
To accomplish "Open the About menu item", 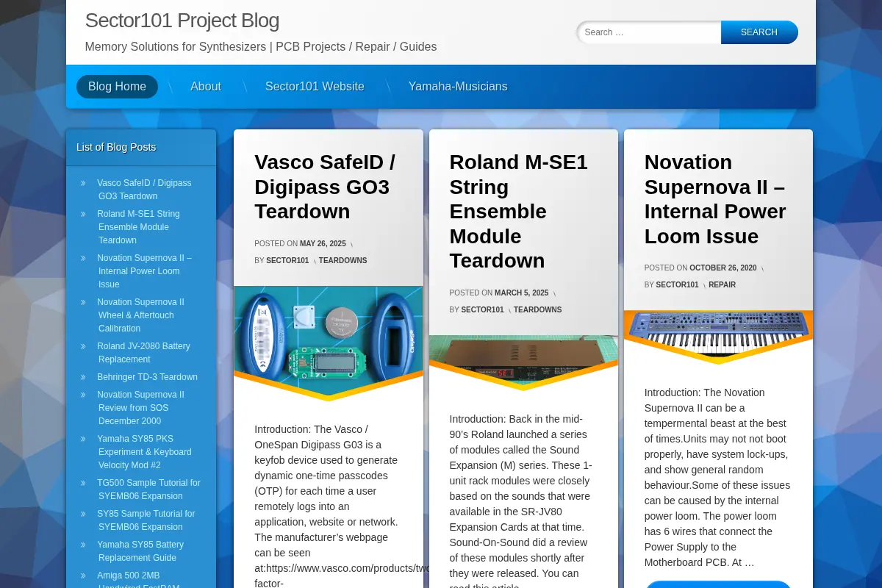I will tap(206, 87).
